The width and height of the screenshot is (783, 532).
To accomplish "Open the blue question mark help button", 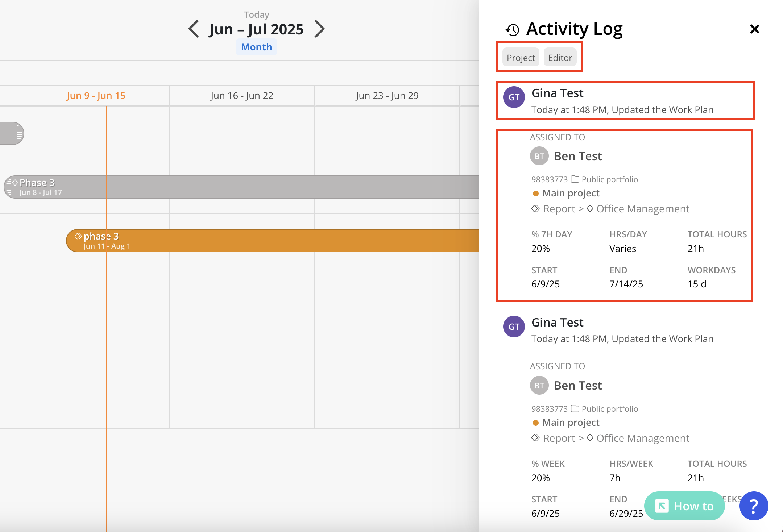I will [x=754, y=506].
